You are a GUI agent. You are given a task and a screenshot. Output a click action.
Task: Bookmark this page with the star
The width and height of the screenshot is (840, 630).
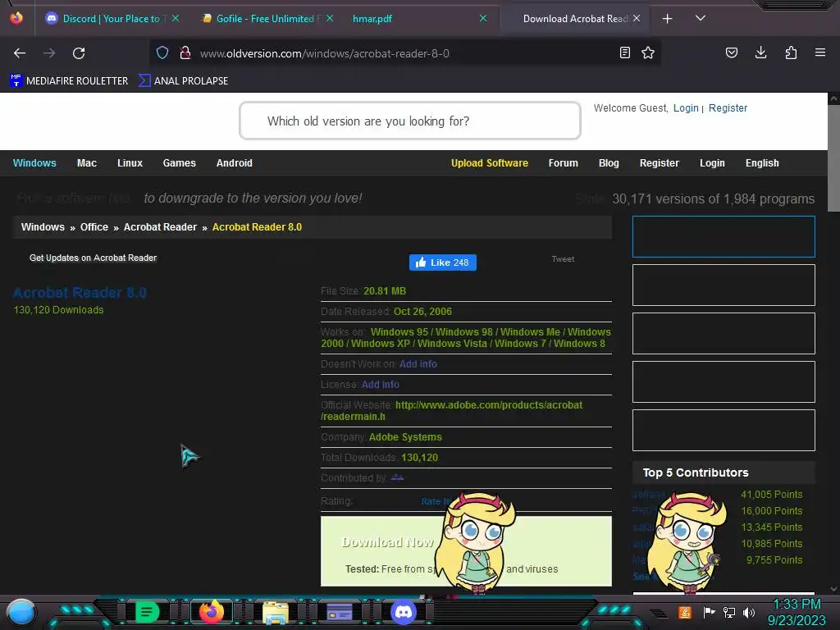(648, 52)
